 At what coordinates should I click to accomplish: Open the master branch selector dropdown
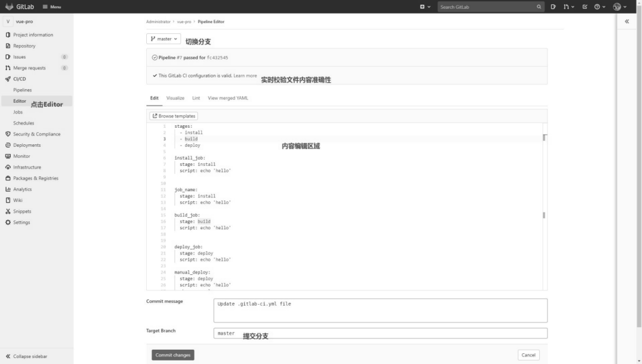tap(163, 39)
